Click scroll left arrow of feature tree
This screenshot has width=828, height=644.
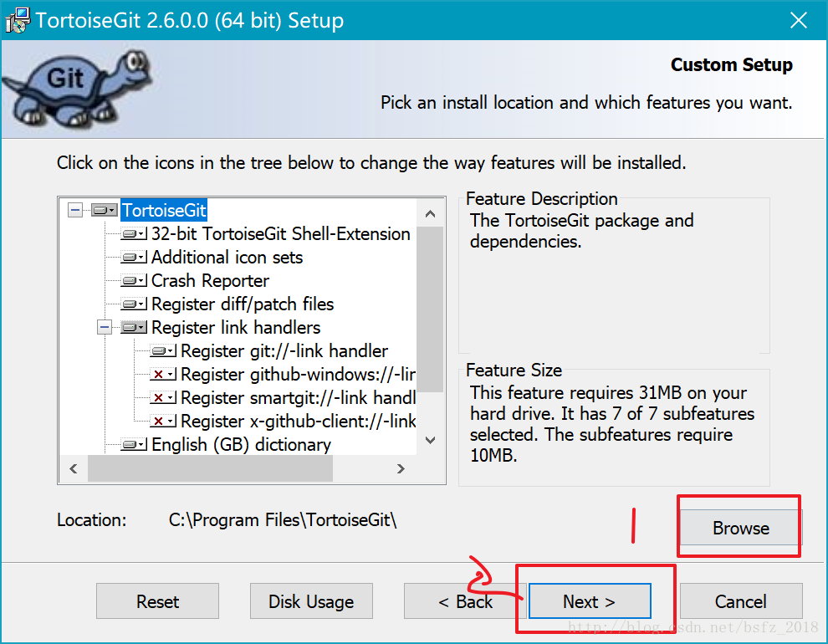(x=74, y=468)
